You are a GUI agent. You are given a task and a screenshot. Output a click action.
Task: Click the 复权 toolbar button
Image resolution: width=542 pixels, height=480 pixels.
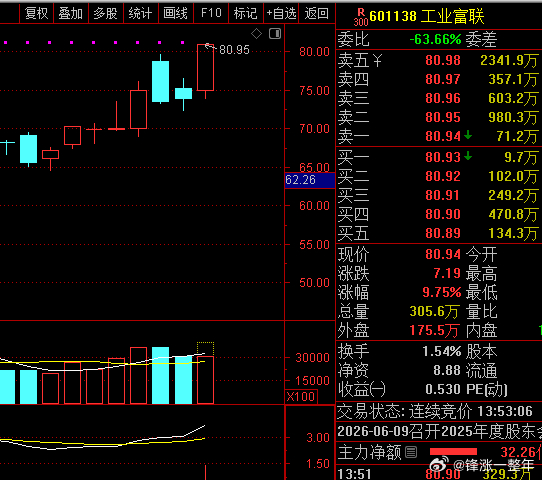click(x=37, y=13)
